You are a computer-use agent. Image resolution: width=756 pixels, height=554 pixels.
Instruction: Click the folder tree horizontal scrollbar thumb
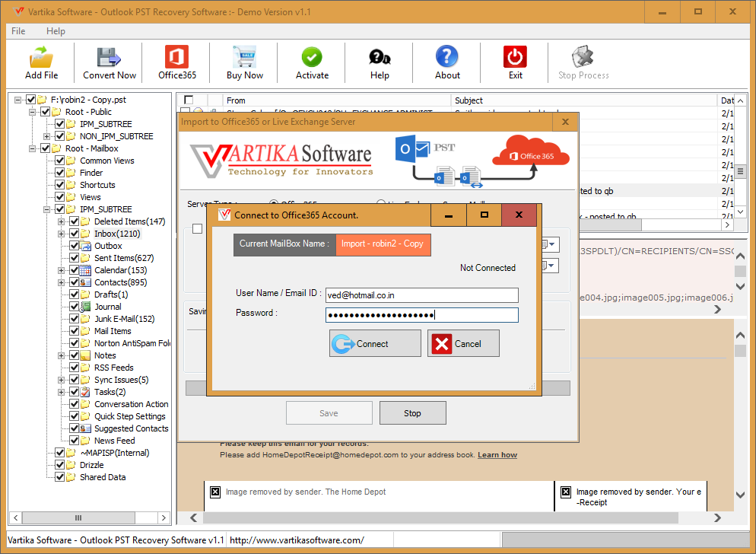(78, 517)
